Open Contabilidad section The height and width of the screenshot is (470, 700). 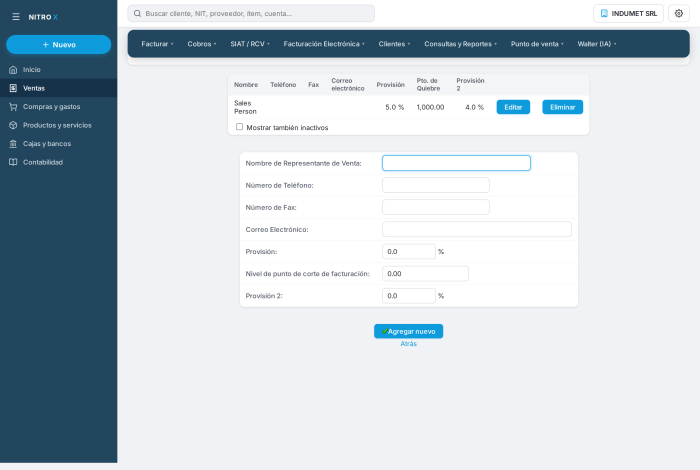[58, 162]
